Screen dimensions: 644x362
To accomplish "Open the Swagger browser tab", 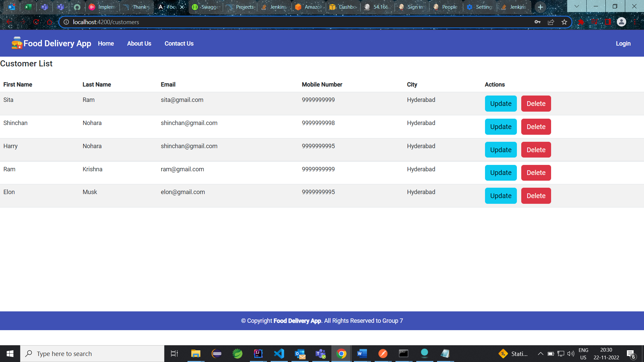I will coord(206,7).
